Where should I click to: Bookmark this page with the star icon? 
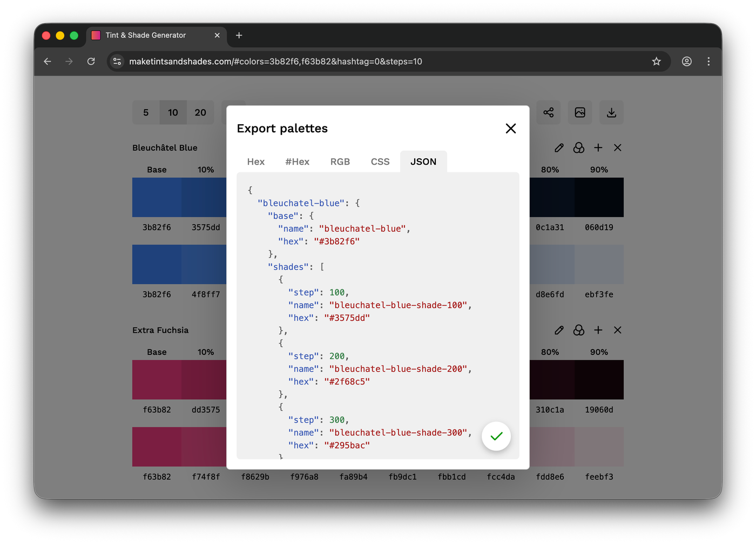coord(656,62)
